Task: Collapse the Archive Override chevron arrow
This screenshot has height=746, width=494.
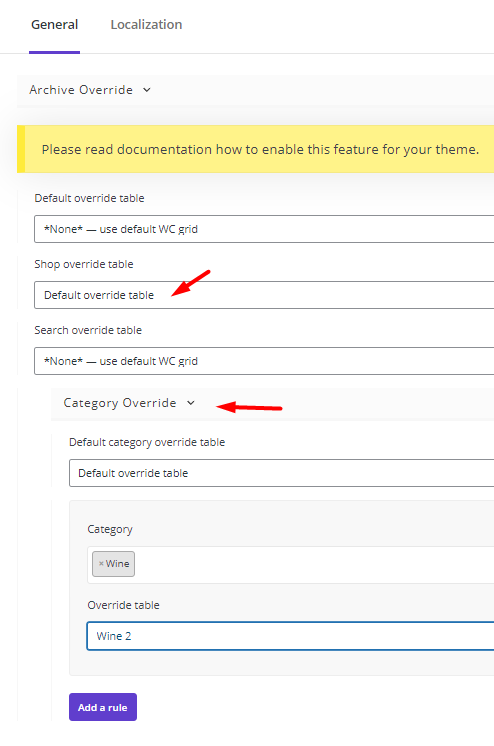Action: (x=147, y=89)
